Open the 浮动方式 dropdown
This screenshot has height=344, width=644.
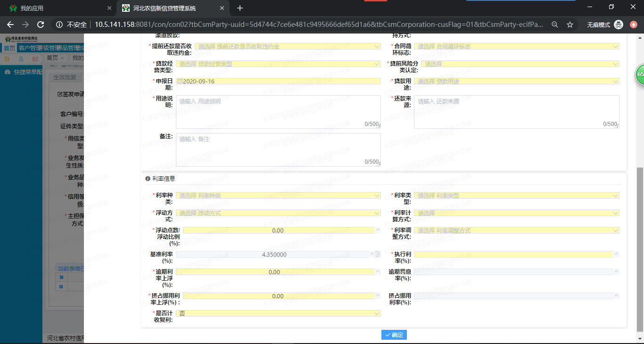tap(278, 213)
